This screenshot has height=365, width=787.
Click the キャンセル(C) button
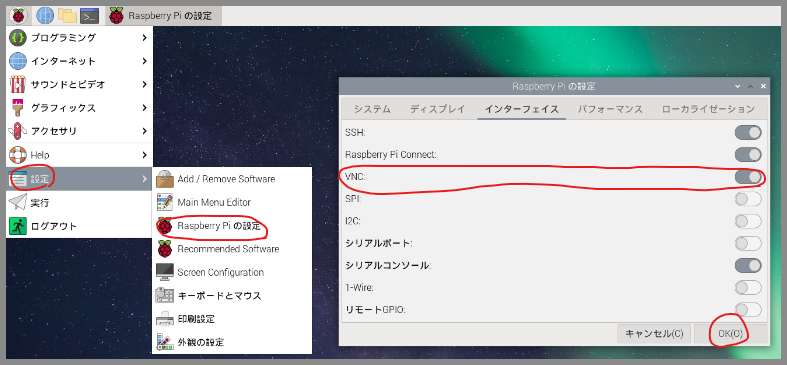[x=654, y=334]
